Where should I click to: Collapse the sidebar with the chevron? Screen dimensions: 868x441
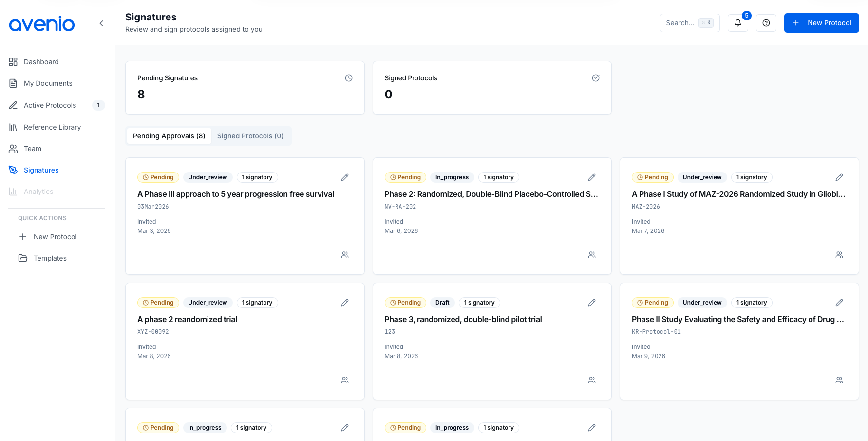point(101,23)
